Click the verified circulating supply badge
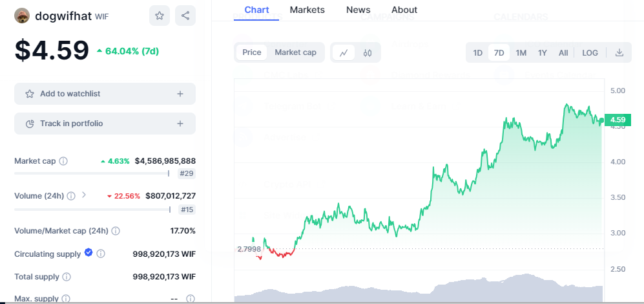This screenshot has height=304, width=644. point(88,253)
